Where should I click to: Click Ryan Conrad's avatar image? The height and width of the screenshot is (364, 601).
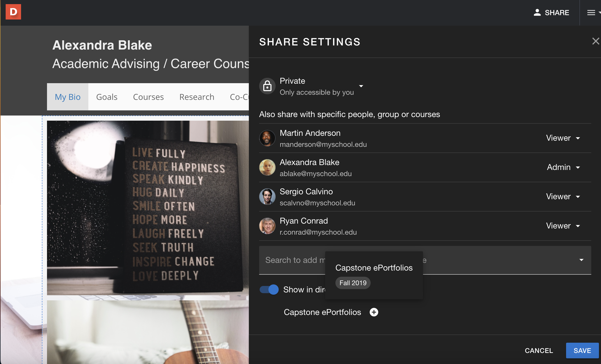coord(267,226)
